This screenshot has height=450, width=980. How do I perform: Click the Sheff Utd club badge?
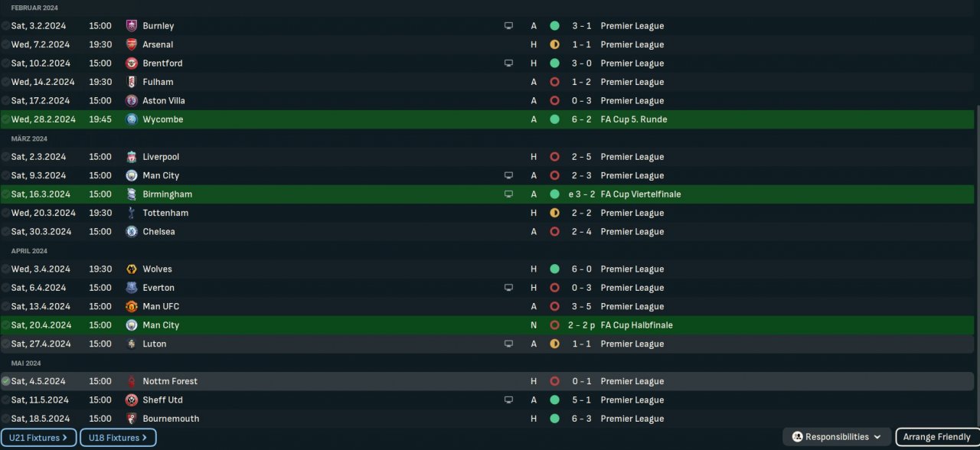pyautogui.click(x=132, y=400)
